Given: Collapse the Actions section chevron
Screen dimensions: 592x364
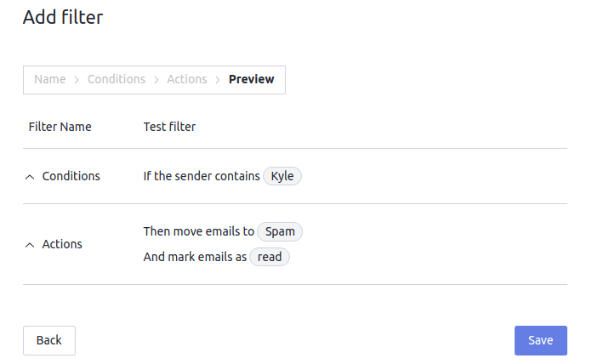Looking at the screenshot, I should click(31, 244).
